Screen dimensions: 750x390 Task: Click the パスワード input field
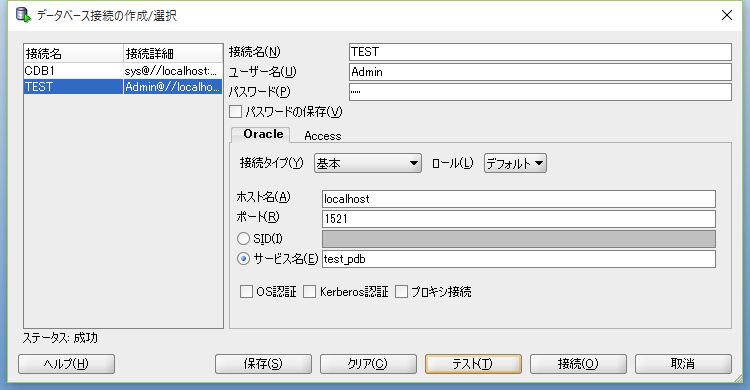[540, 92]
